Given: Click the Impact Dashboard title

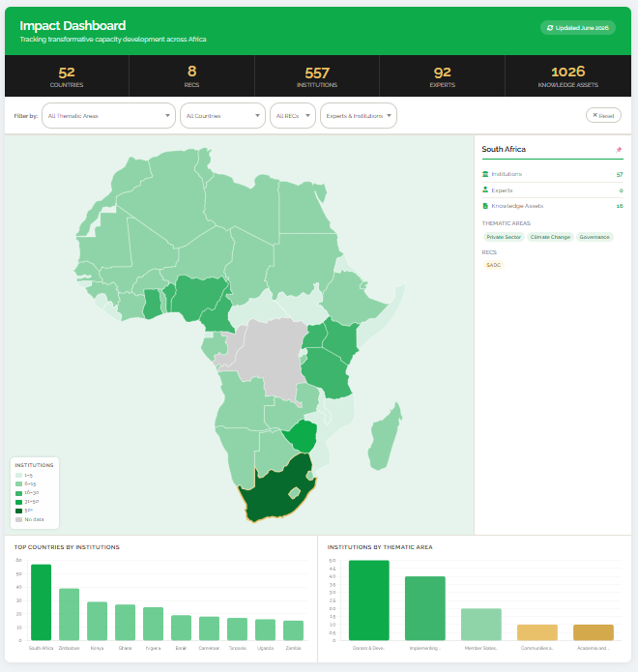Looking at the screenshot, I should click(x=72, y=26).
